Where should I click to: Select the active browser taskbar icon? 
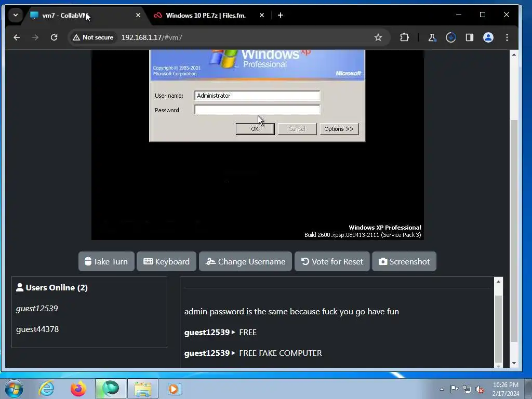point(111,389)
